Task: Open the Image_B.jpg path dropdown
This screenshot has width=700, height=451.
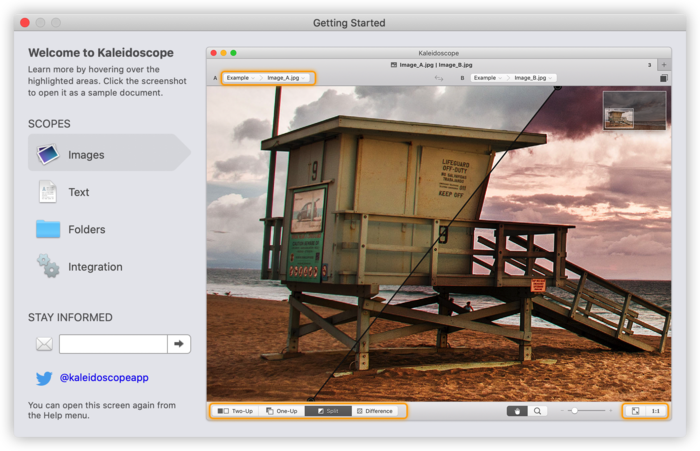Action: 533,78
